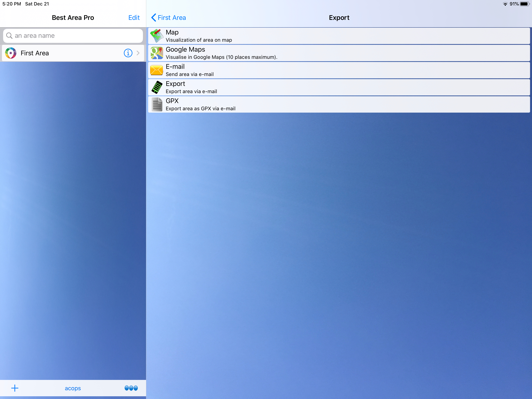Tap search magnifier icon
Image resolution: width=532 pixels, height=399 pixels.
click(9, 36)
